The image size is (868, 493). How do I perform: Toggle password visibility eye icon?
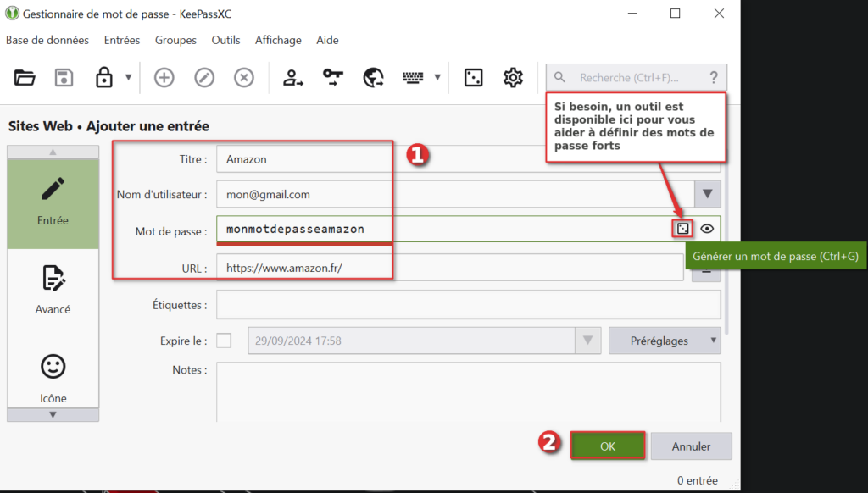[708, 229]
